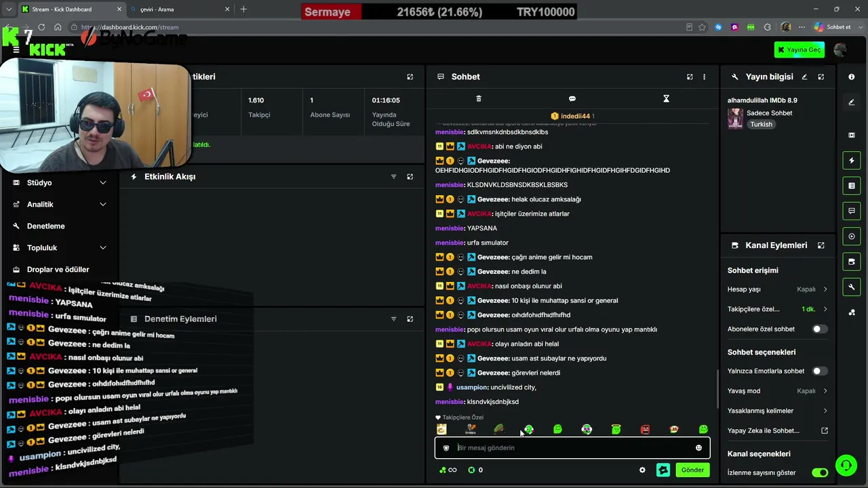Toggle the lightning bolt widget in right rail

point(852,161)
